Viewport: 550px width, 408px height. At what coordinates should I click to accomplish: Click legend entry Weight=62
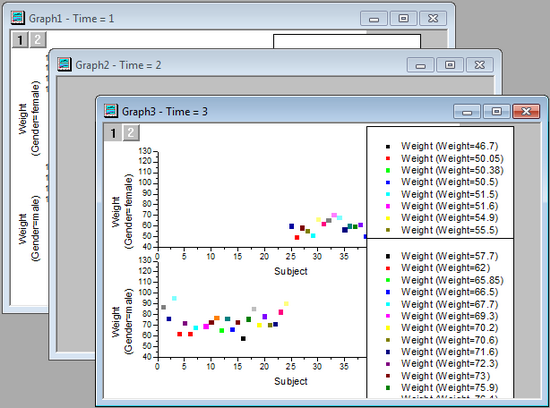point(445,268)
